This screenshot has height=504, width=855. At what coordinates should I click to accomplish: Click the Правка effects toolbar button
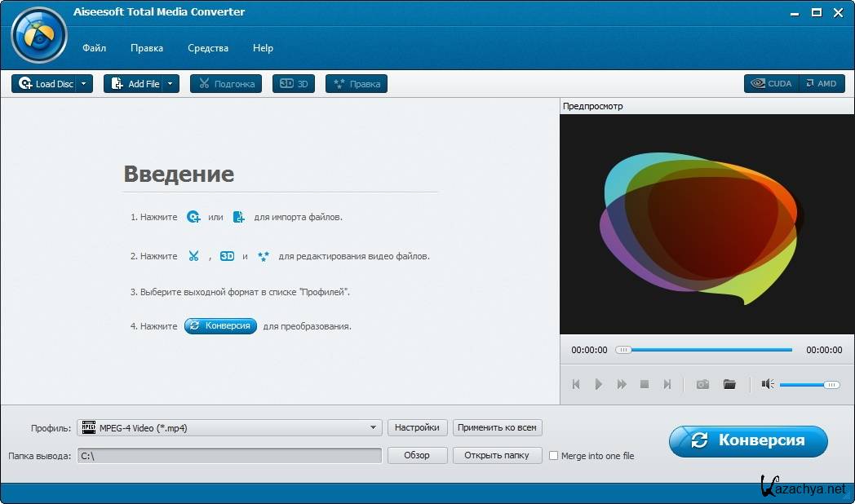coord(357,84)
